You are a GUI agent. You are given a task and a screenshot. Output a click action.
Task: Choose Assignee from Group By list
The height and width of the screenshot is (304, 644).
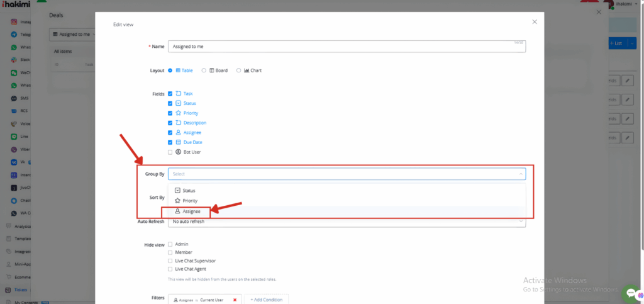[188, 211]
